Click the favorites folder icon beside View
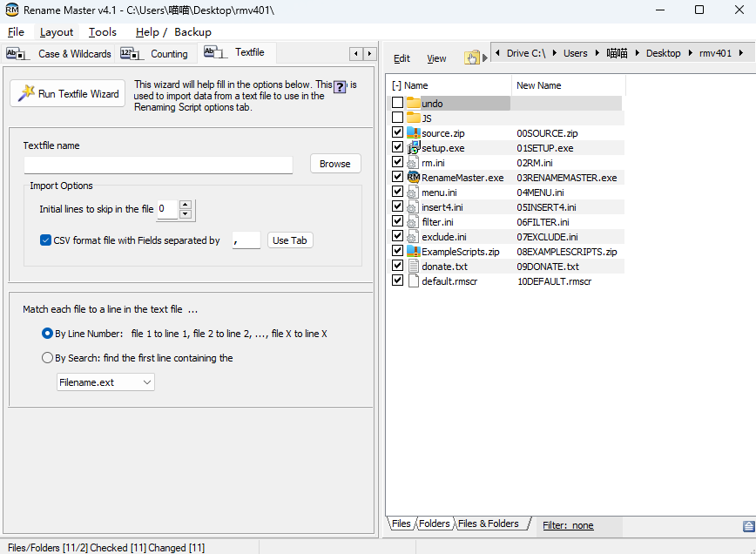The image size is (756, 554). (472, 57)
